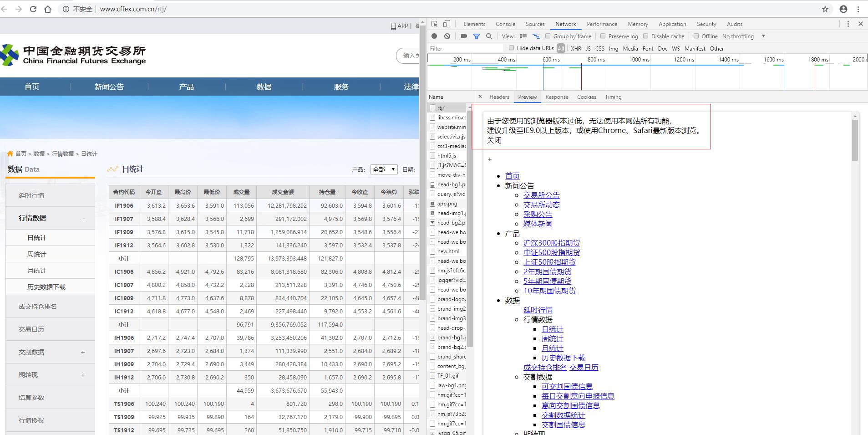Select the Img filter type

pos(614,48)
